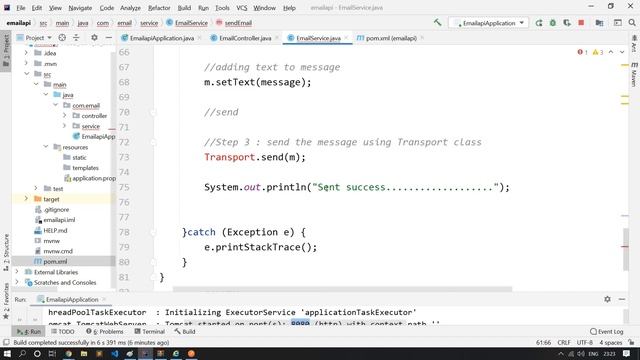Expand the .idea folder
The height and width of the screenshot is (360, 640).
pos(26,53)
